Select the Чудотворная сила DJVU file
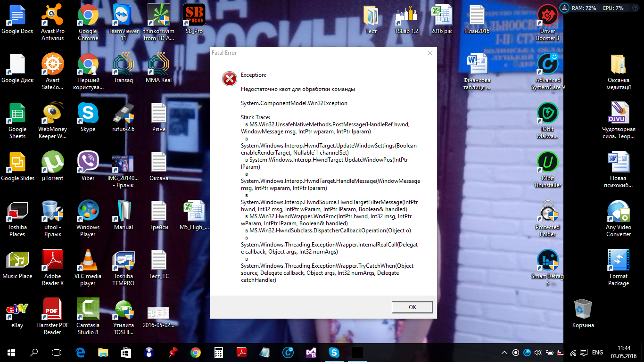The height and width of the screenshot is (362, 644). pyautogui.click(x=619, y=120)
